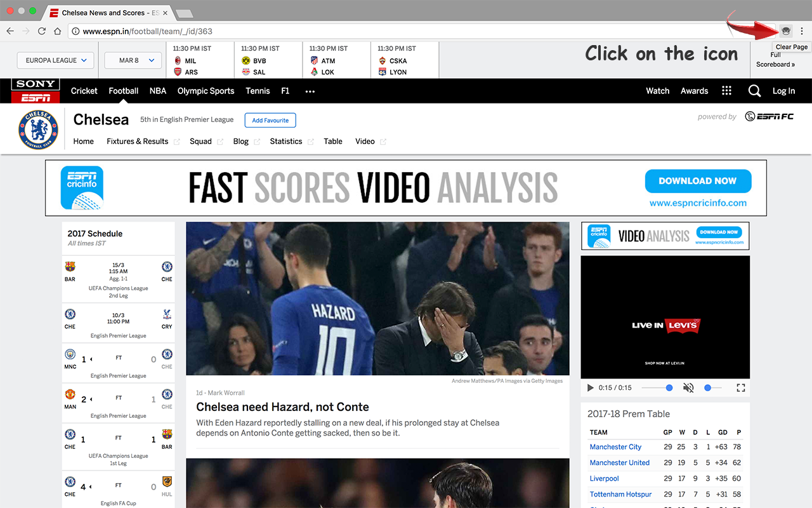The height and width of the screenshot is (508, 812).
Task: Reload the page
Action: 42,30
